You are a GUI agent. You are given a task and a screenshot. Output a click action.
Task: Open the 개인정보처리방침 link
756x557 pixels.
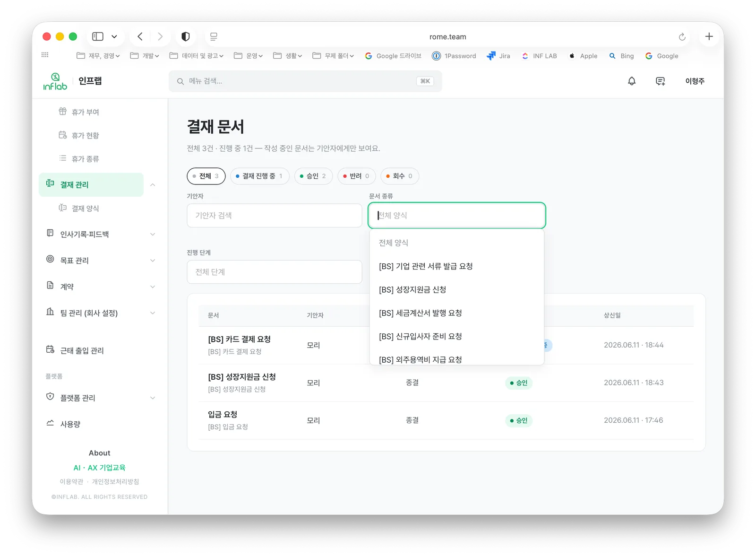pyautogui.click(x=115, y=482)
